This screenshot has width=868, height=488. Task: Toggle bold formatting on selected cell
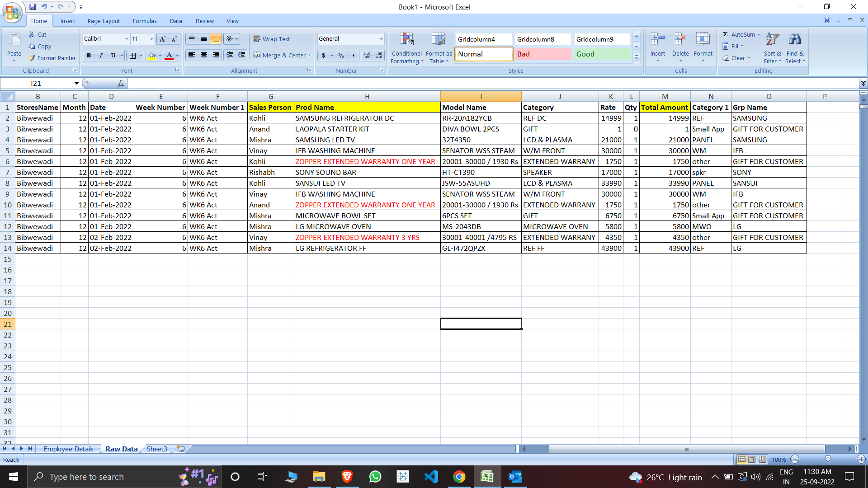click(89, 56)
